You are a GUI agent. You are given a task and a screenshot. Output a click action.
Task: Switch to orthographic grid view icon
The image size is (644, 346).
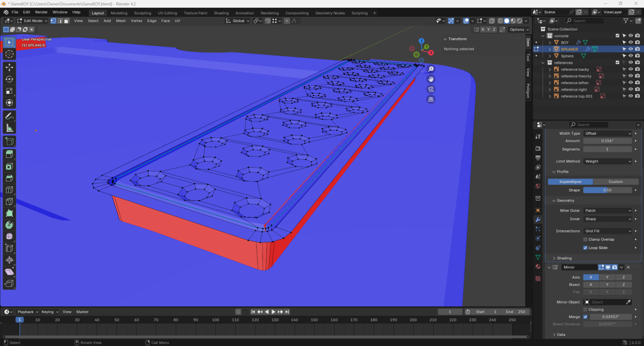(431, 100)
